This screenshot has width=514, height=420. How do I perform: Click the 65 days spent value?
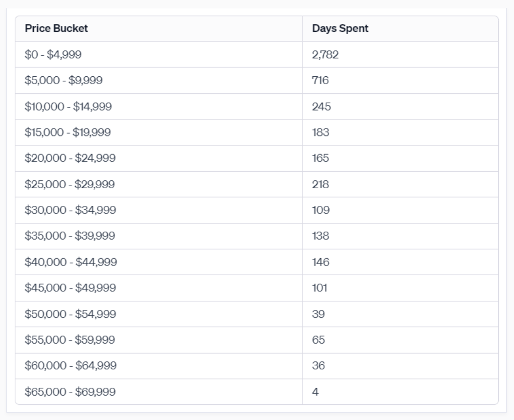tap(318, 340)
